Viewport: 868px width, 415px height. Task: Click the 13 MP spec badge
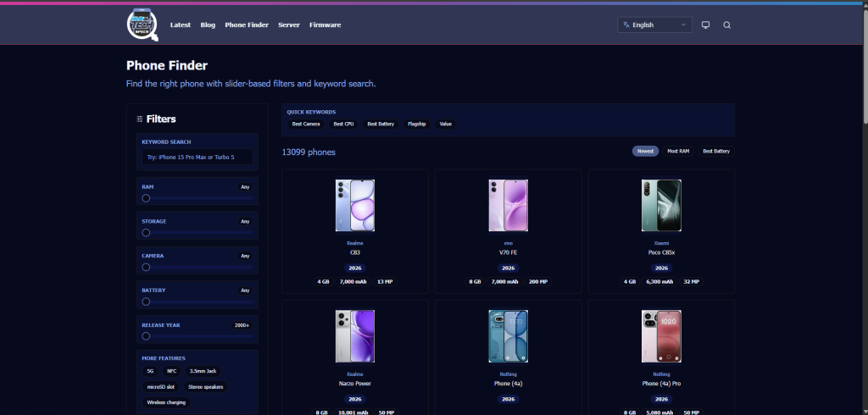click(385, 282)
